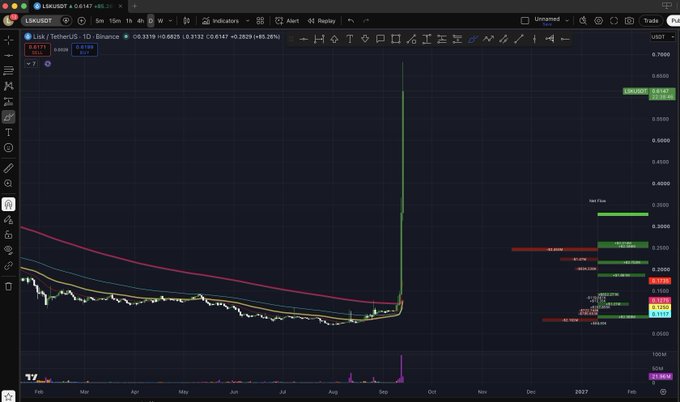The image size is (680, 402).
Task: Collapse the indicator legend showing 7
Action: (x=31, y=64)
